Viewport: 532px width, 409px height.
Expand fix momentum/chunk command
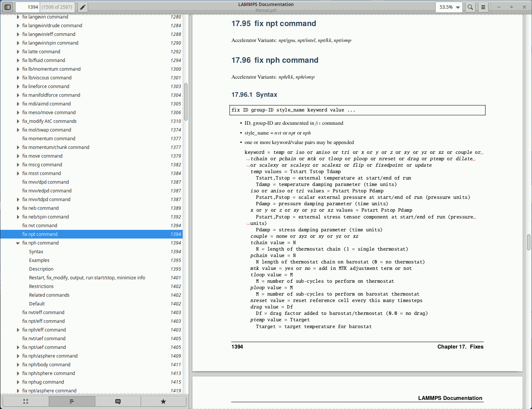18,147
